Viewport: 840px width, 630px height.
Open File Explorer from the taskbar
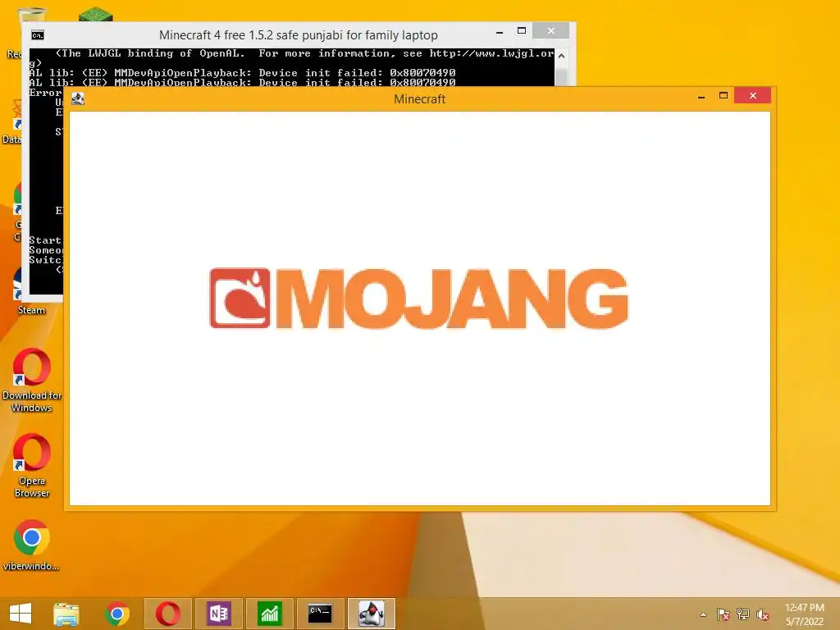tap(66, 614)
